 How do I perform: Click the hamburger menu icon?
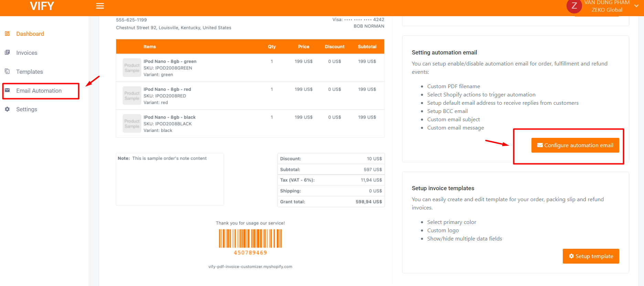click(x=100, y=6)
